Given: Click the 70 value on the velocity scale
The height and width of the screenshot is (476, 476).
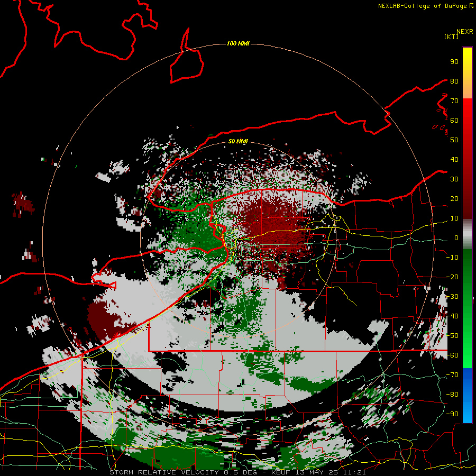Looking at the screenshot, I should (x=454, y=101).
